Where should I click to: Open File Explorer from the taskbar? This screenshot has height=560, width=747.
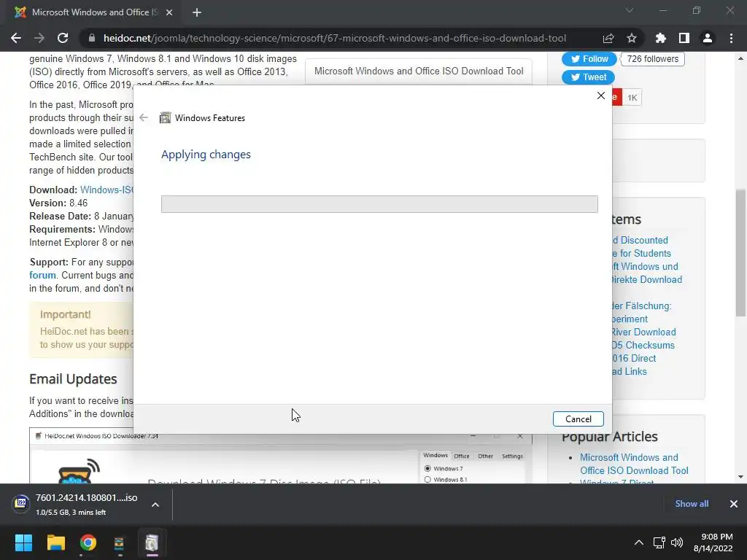click(55, 542)
